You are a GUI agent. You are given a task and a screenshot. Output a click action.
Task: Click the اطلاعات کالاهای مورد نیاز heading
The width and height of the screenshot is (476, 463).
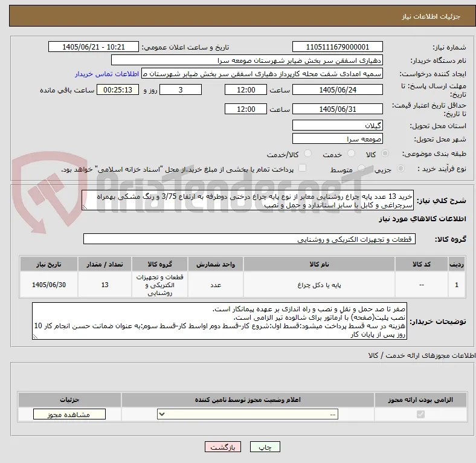pyautogui.click(x=422, y=219)
